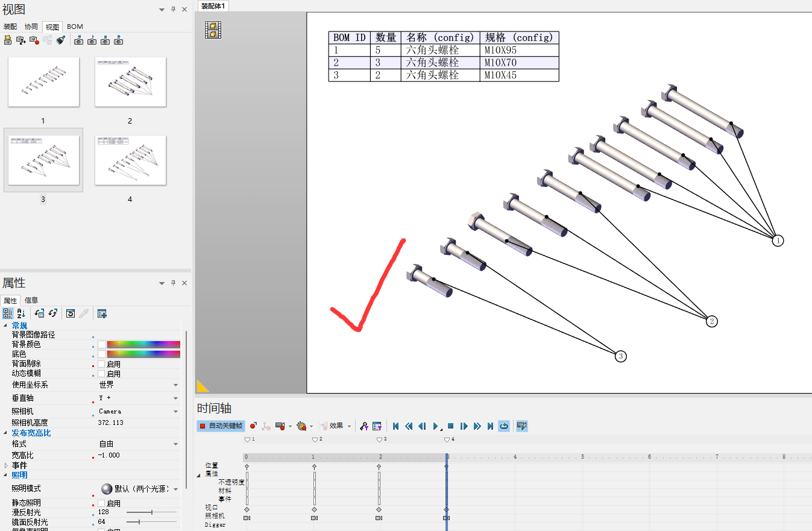Screen dimensions: 812x531
Task: Toggle the camera playback mode button
Action: coord(522,426)
